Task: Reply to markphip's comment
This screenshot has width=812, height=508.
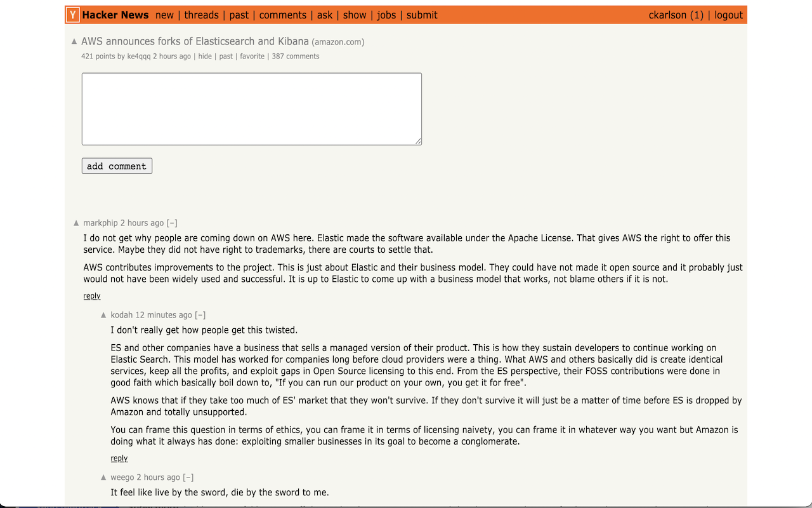Action: (x=91, y=295)
